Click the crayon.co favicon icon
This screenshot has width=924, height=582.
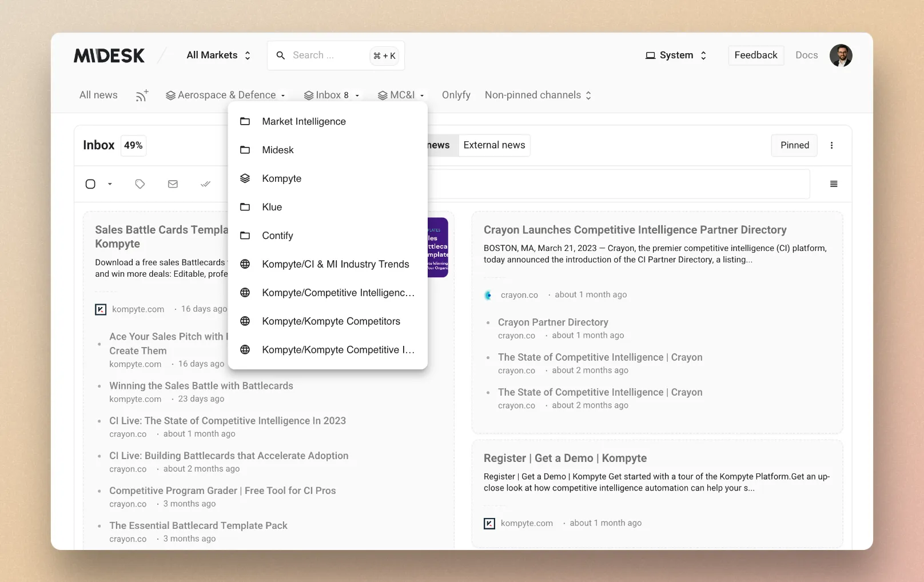coord(488,295)
